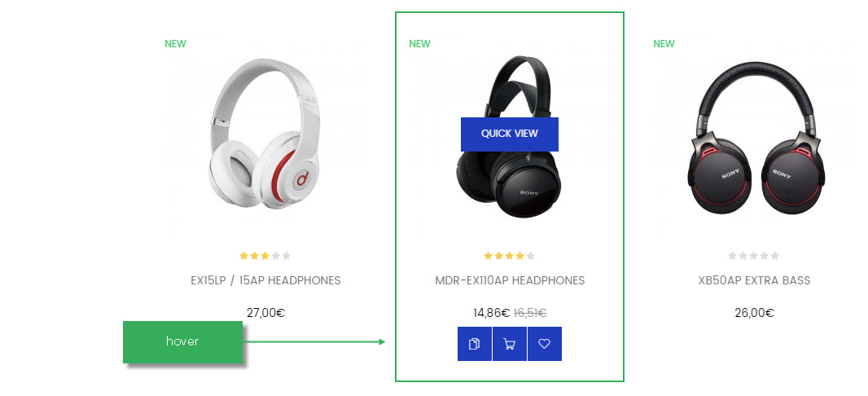The width and height of the screenshot is (868, 396).
Task: Open Quick View for the Sony headphones
Action: point(509,134)
